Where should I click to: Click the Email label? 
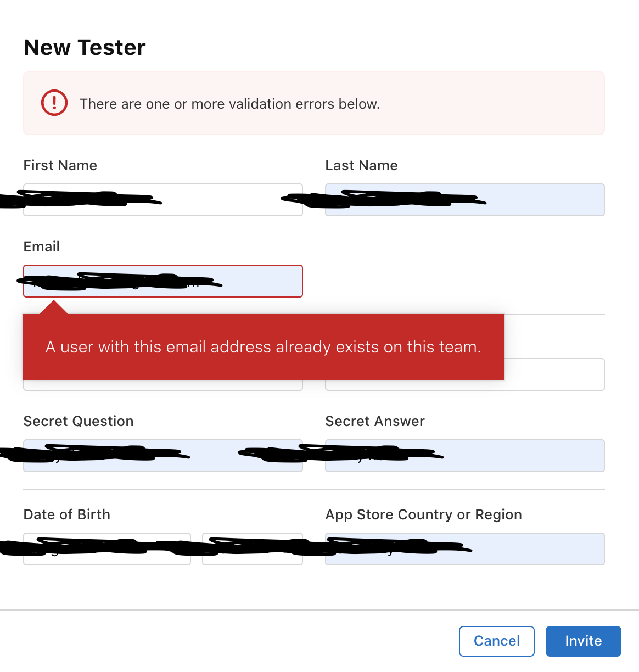point(41,247)
